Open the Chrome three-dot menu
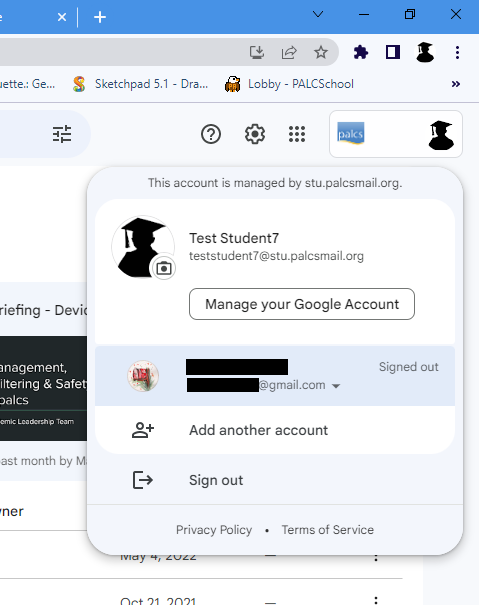 coord(457,52)
